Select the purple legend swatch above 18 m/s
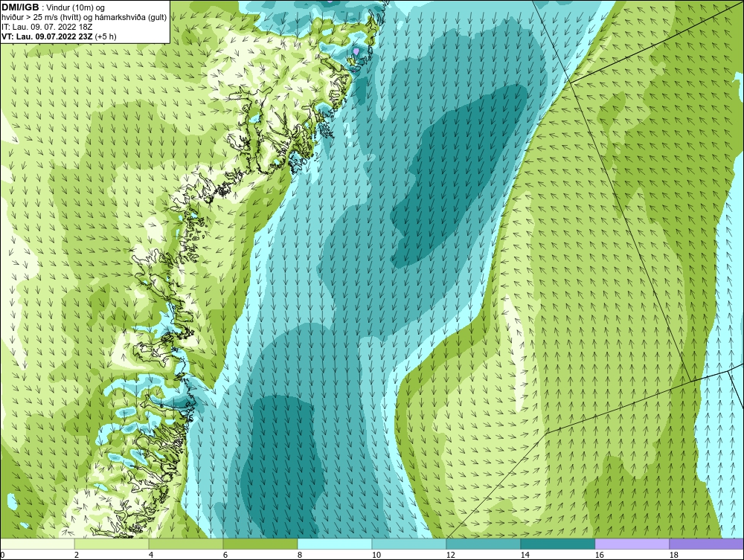This screenshot has height=560, width=744. 707,544
